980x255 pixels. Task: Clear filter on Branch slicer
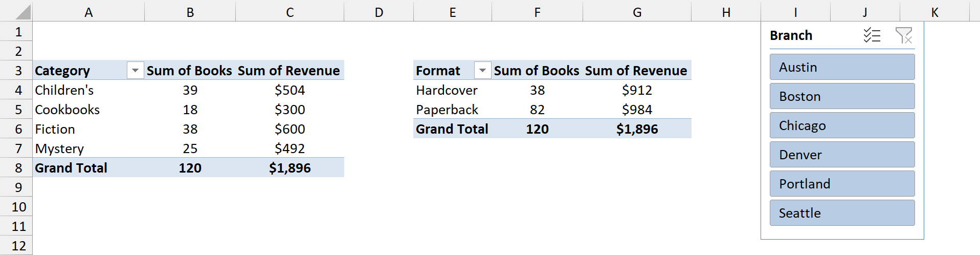pos(904,35)
